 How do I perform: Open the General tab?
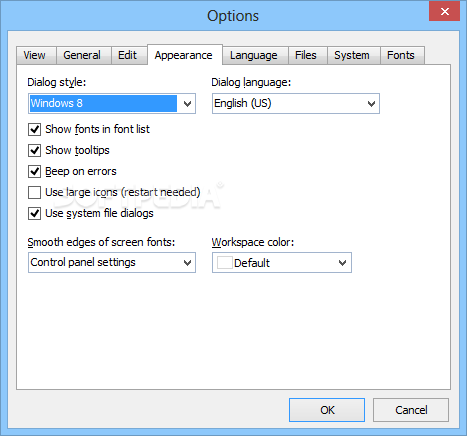pos(83,55)
